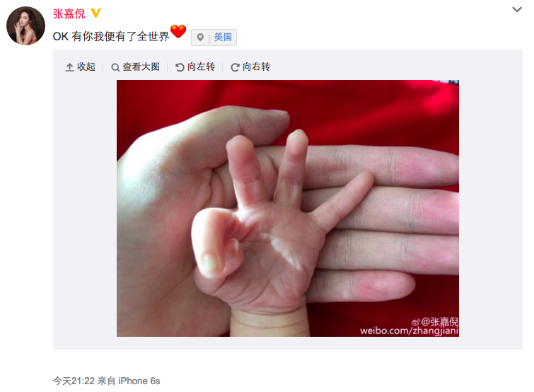Click the red heart emoji in post

click(x=178, y=31)
